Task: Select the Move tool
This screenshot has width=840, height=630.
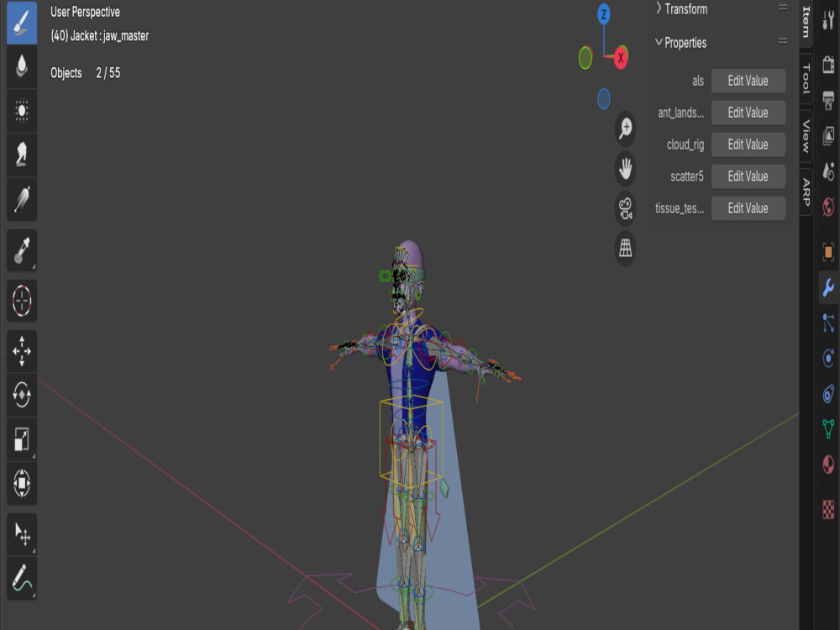Action: pos(22,351)
